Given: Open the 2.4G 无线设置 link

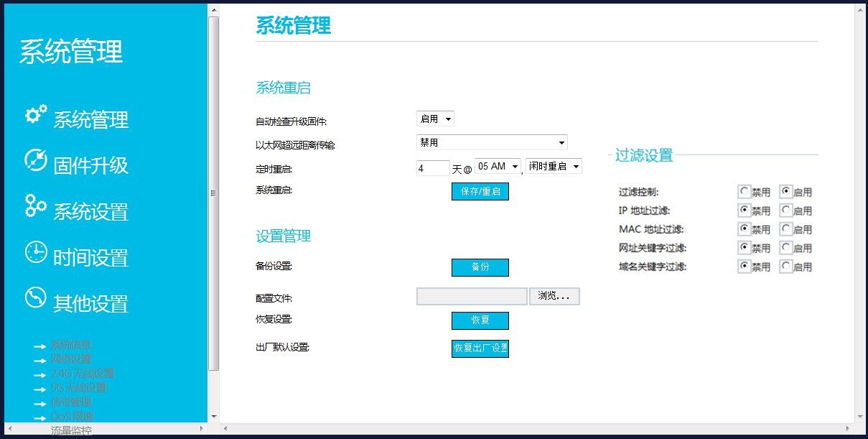Looking at the screenshot, I should pyautogui.click(x=83, y=374).
